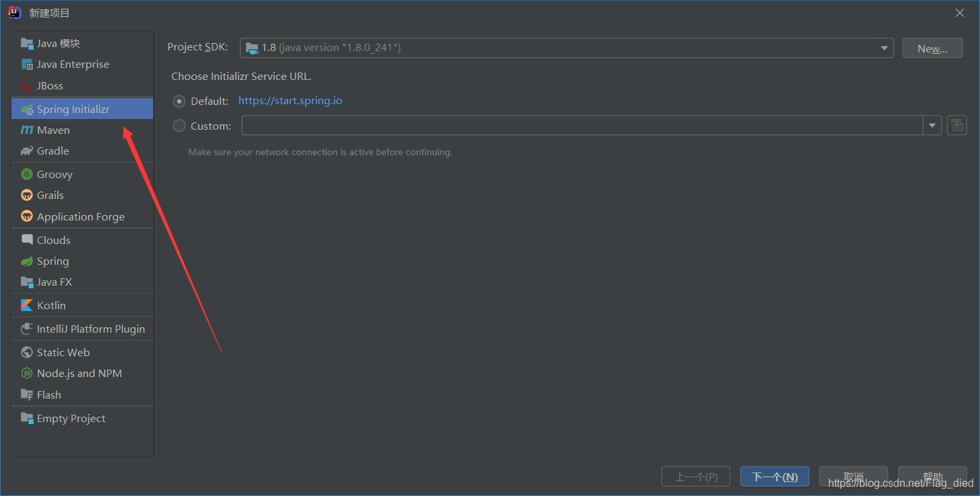Select the Default service URL radio button

coord(179,101)
